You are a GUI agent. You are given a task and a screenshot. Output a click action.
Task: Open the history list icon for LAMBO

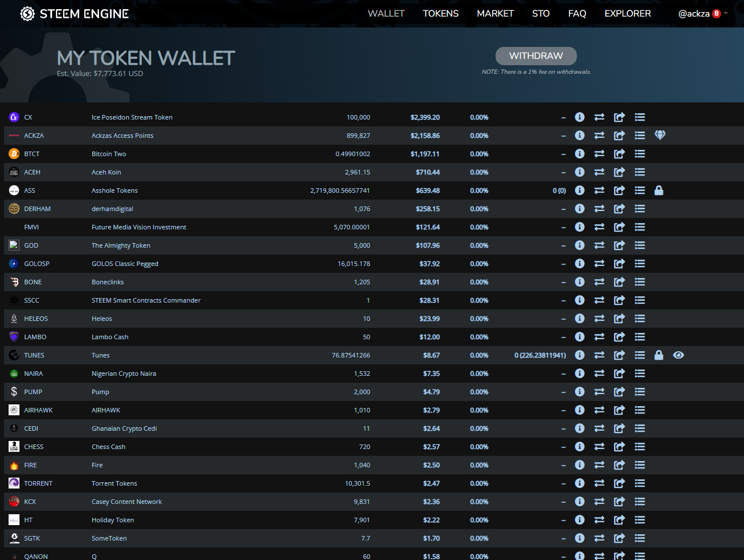pyautogui.click(x=640, y=337)
